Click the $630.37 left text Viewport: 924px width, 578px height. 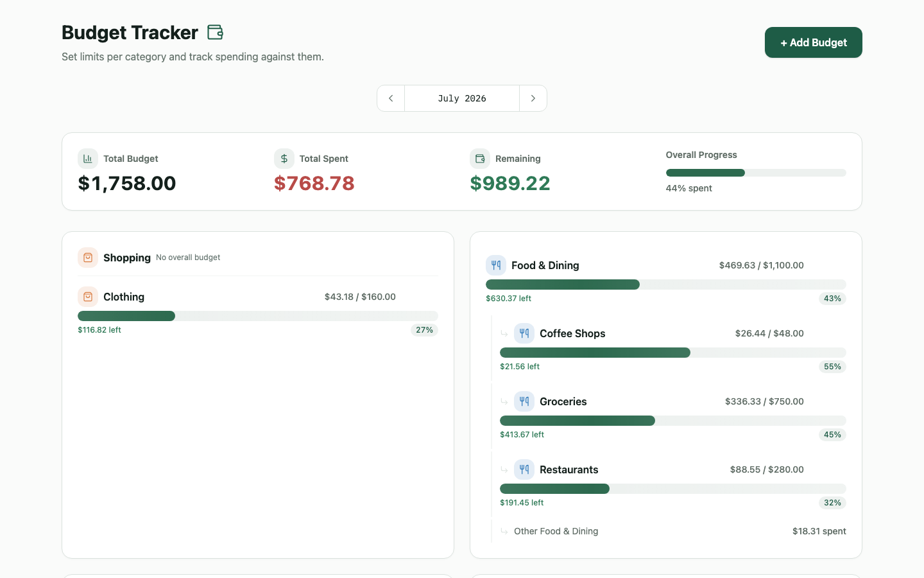509,299
